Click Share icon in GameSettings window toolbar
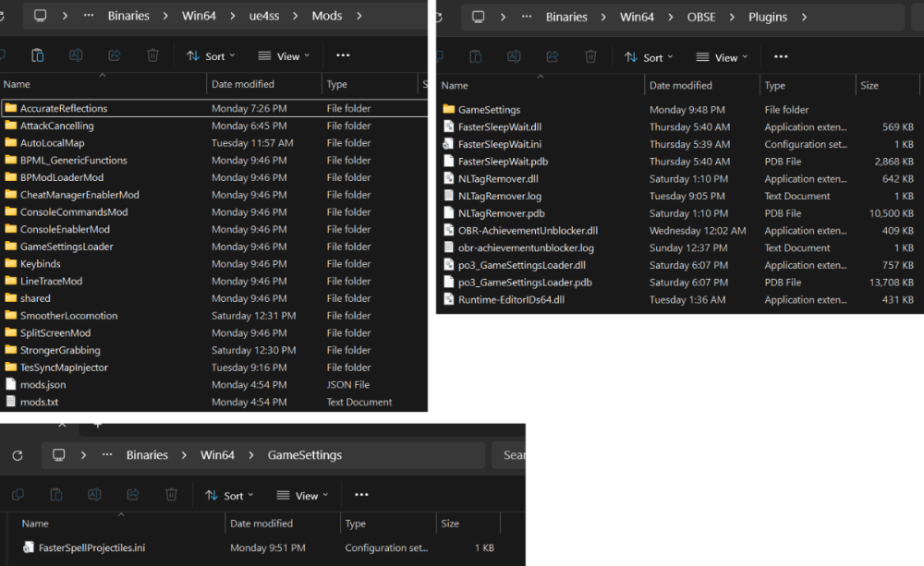 pyautogui.click(x=133, y=495)
